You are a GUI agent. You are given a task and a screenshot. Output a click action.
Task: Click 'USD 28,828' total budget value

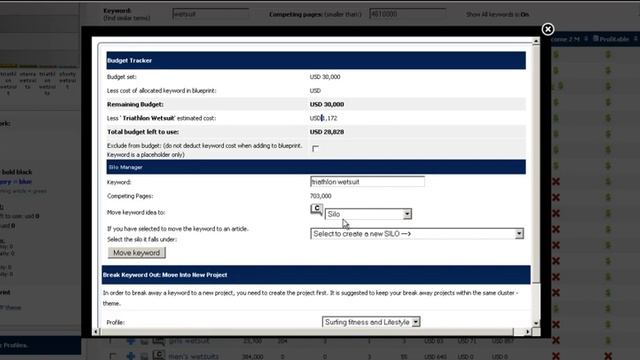(x=327, y=132)
